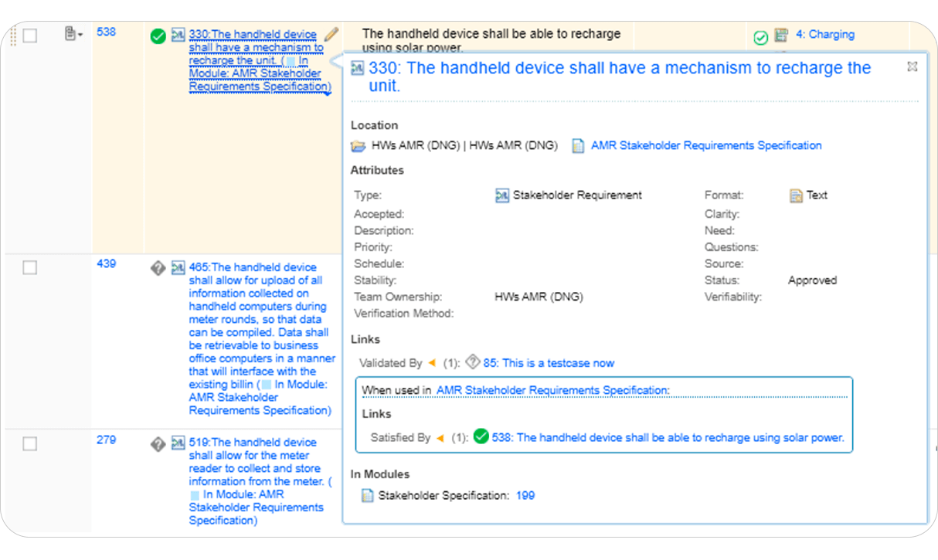
Task: Click the Text format icon in Attributes
Action: coord(796,196)
